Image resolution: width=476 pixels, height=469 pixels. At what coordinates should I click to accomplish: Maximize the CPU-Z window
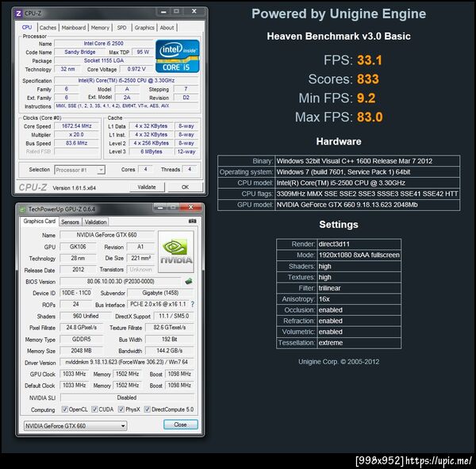(176, 12)
